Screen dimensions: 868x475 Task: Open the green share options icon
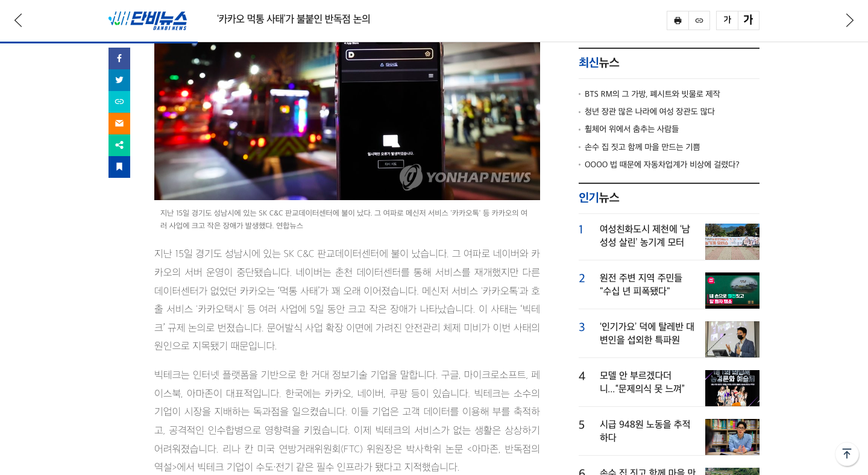point(119,145)
